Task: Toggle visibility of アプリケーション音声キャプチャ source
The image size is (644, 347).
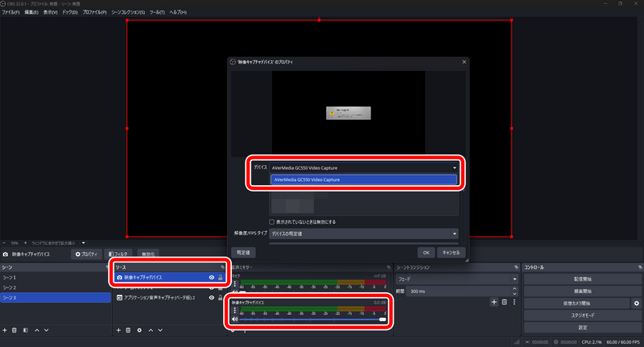Action: click(x=212, y=298)
